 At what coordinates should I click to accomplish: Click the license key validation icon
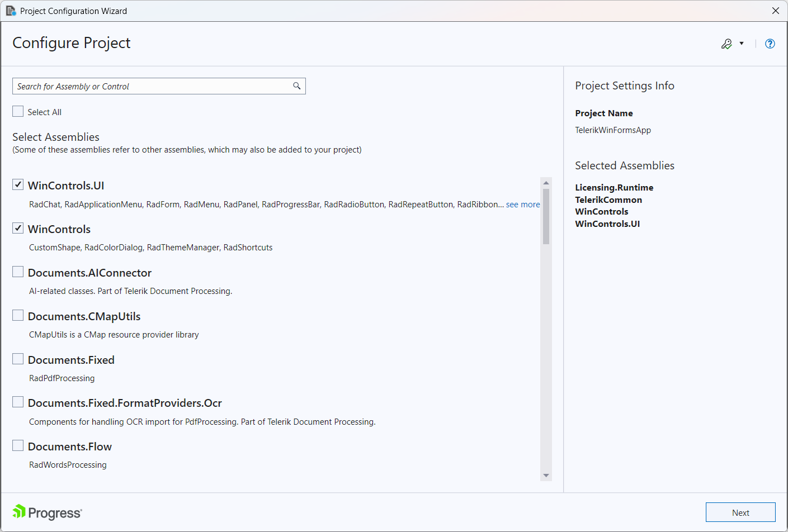coord(727,43)
